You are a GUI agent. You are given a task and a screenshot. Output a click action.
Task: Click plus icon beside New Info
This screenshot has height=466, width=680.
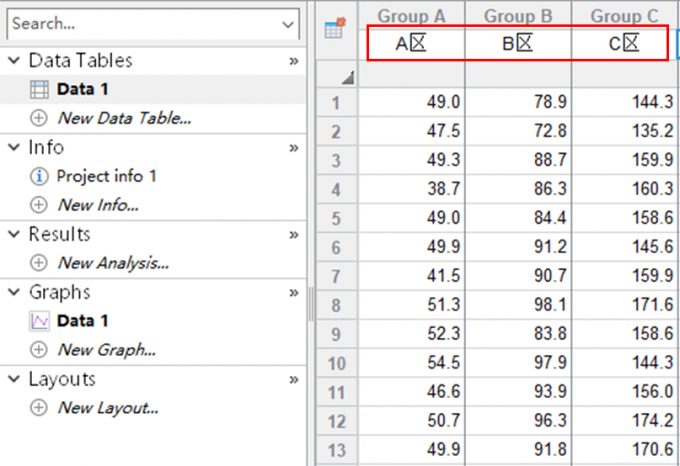point(40,205)
